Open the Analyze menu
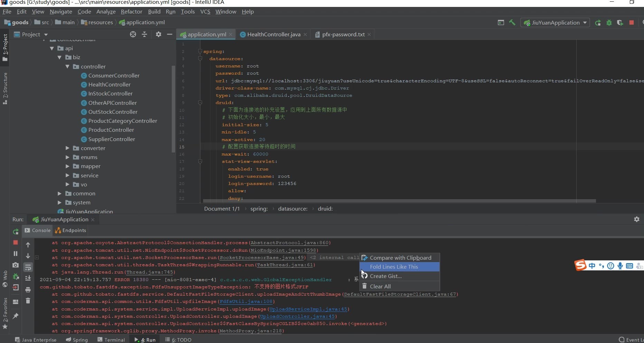The image size is (644, 343). click(106, 11)
